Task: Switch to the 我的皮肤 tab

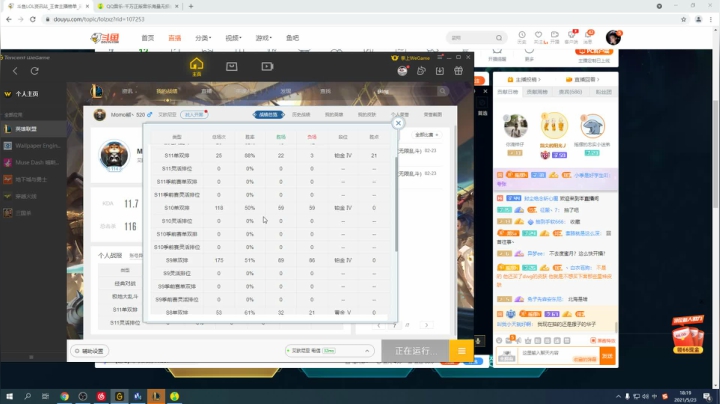Action: (367, 114)
